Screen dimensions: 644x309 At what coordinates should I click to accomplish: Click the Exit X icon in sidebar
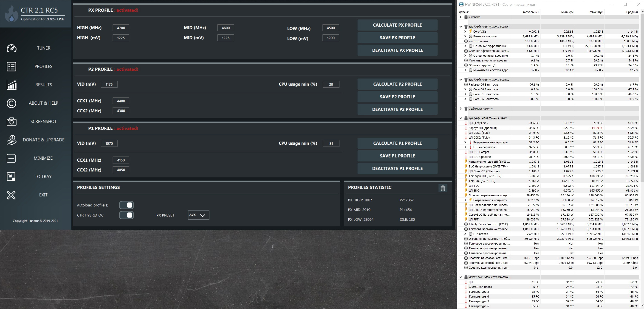point(11,195)
